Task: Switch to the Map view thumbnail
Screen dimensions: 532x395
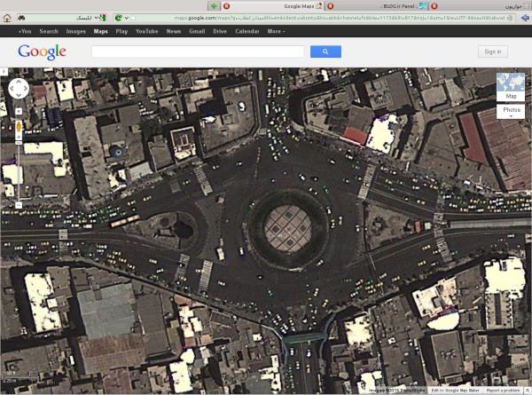Action: 510,87
